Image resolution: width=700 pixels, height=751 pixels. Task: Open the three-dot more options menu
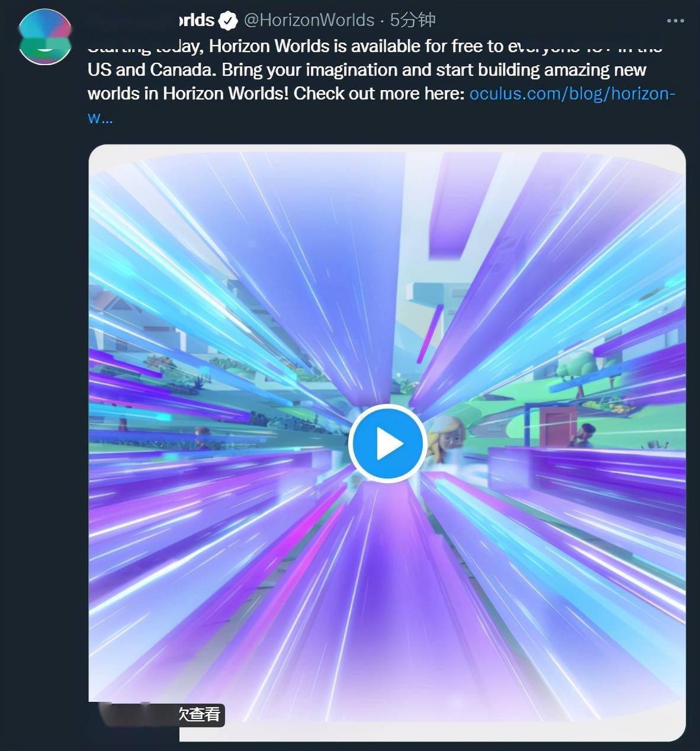[675, 21]
